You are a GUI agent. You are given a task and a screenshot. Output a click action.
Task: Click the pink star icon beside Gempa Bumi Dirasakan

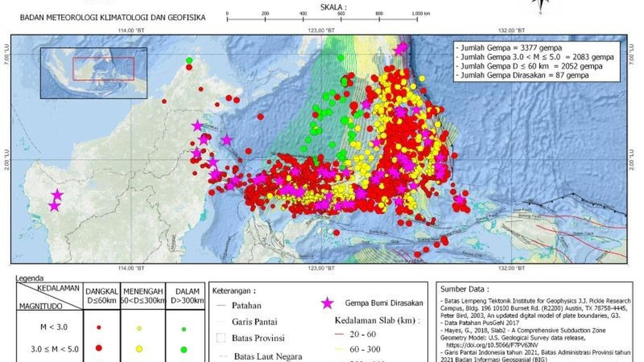coord(327,303)
